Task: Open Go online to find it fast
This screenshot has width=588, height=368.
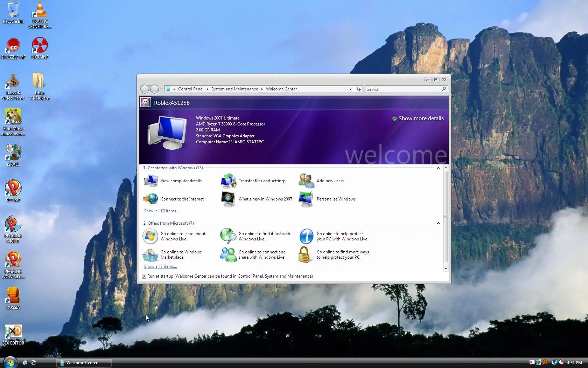Action: tap(255, 236)
